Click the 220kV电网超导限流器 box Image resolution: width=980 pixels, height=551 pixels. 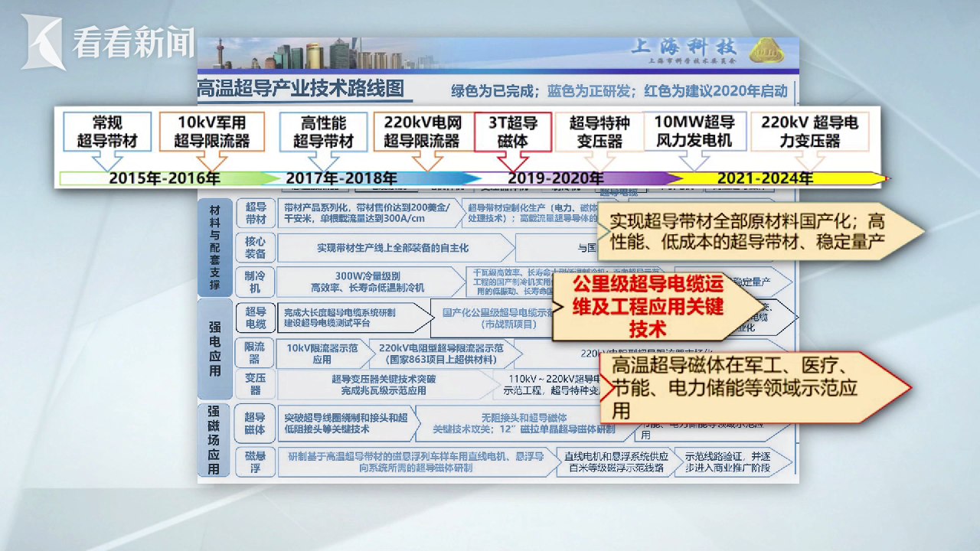pos(422,132)
